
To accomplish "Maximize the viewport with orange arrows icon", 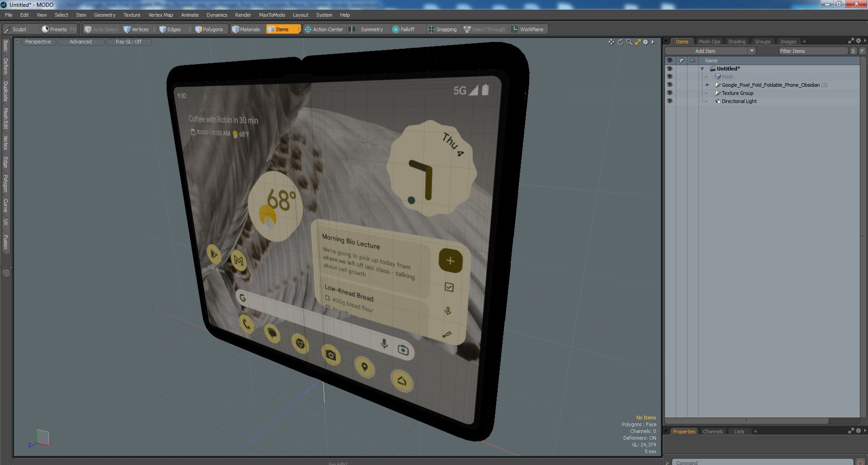I will coord(638,42).
